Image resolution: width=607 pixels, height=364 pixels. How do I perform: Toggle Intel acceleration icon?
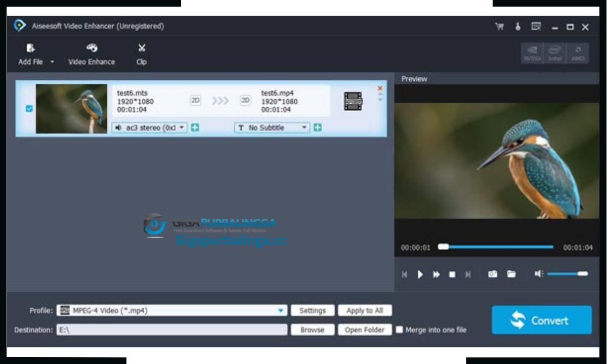click(x=555, y=53)
